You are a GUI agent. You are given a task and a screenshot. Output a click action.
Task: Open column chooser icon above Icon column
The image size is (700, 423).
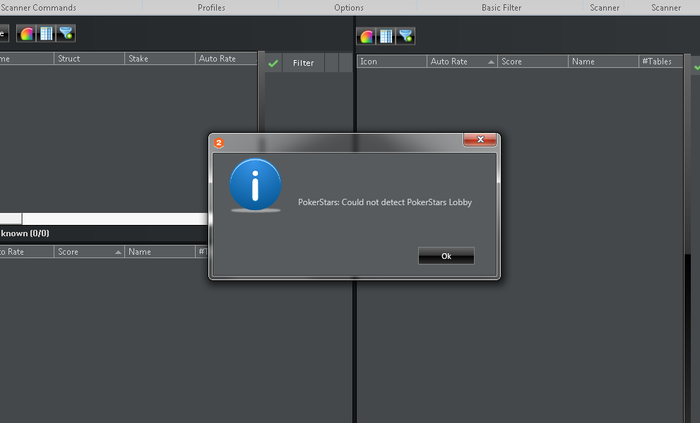[386, 36]
